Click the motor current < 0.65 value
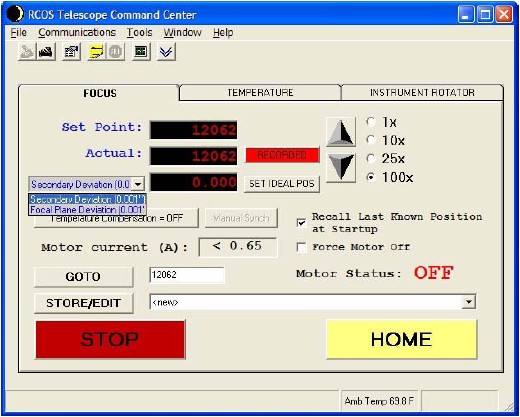The height and width of the screenshot is (417, 520). pyautogui.click(x=237, y=247)
